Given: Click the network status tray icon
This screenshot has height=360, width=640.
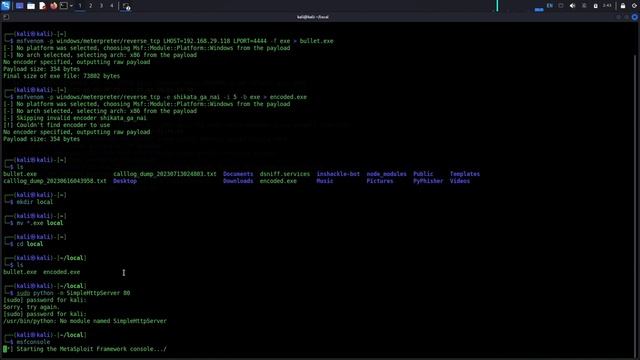Looking at the screenshot, I should pos(561,6).
